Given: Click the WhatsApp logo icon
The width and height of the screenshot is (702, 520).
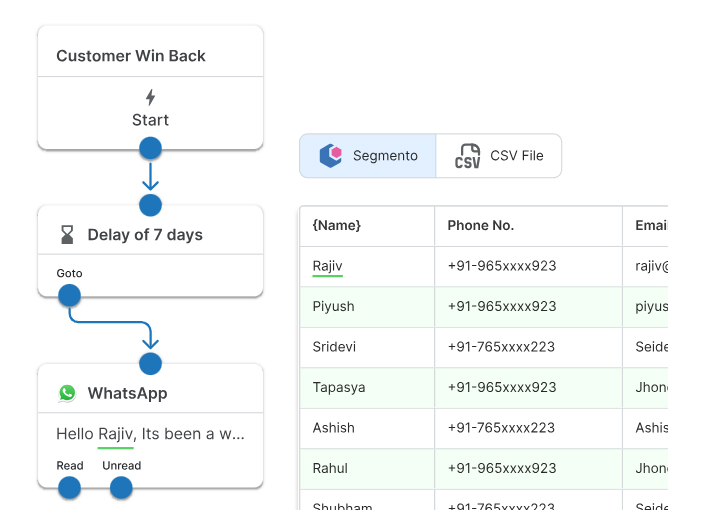Looking at the screenshot, I should pyautogui.click(x=67, y=393).
